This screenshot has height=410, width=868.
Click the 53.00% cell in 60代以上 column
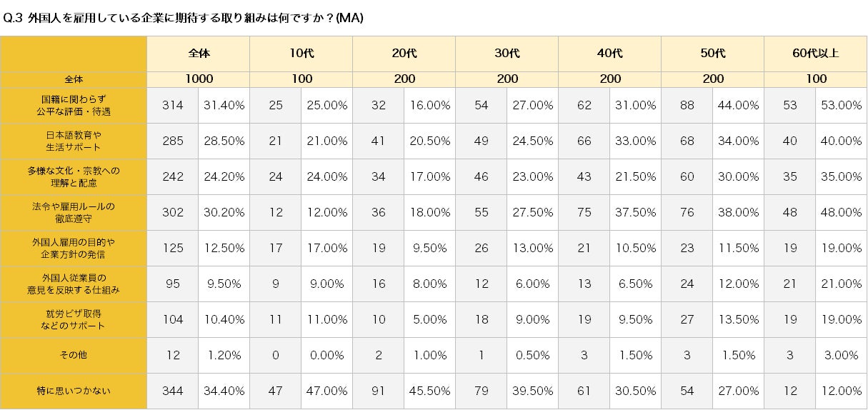point(841,105)
